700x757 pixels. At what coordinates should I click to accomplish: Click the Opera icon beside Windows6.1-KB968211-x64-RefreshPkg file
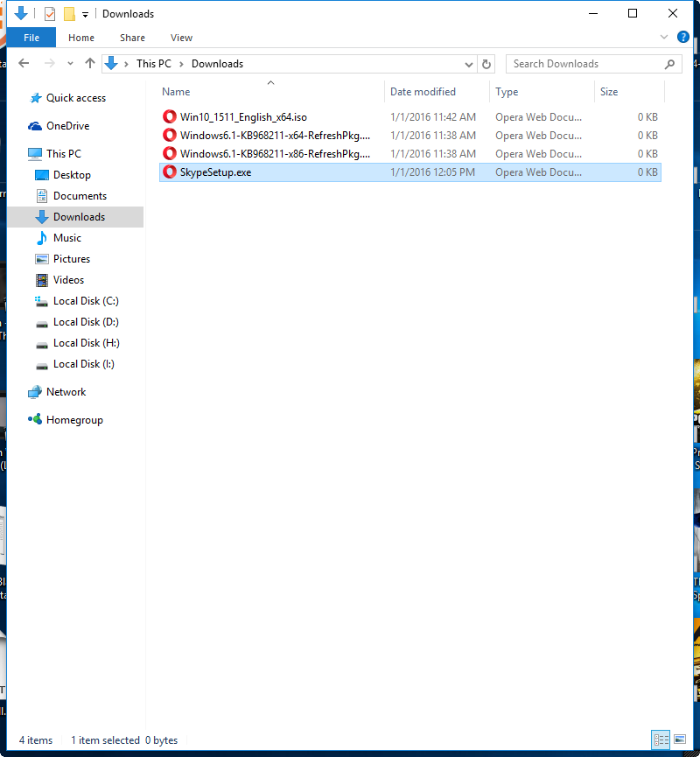170,135
